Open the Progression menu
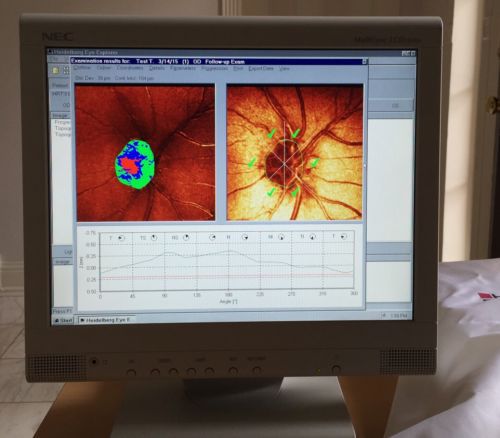Viewport: 500px width, 438px height. point(214,68)
